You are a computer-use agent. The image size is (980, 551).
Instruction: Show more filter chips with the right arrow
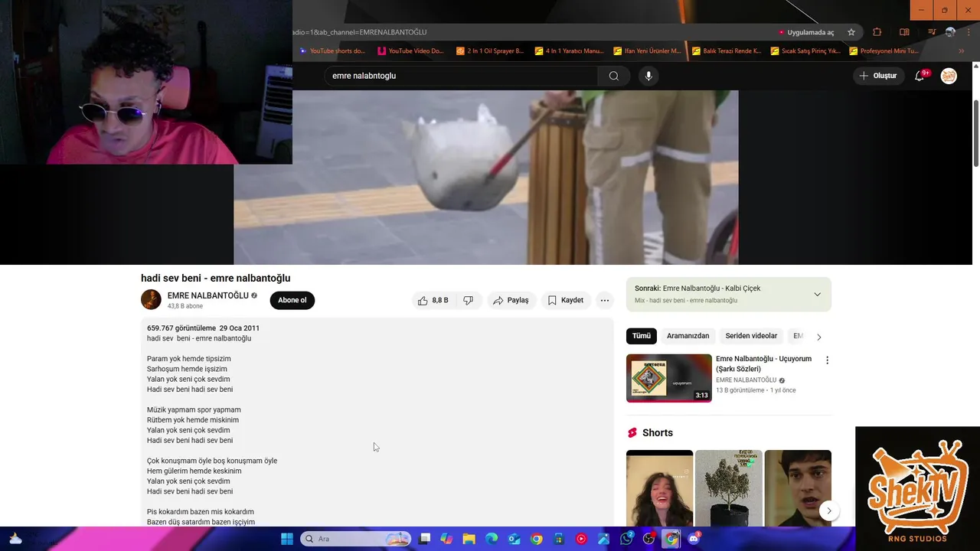(819, 337)
